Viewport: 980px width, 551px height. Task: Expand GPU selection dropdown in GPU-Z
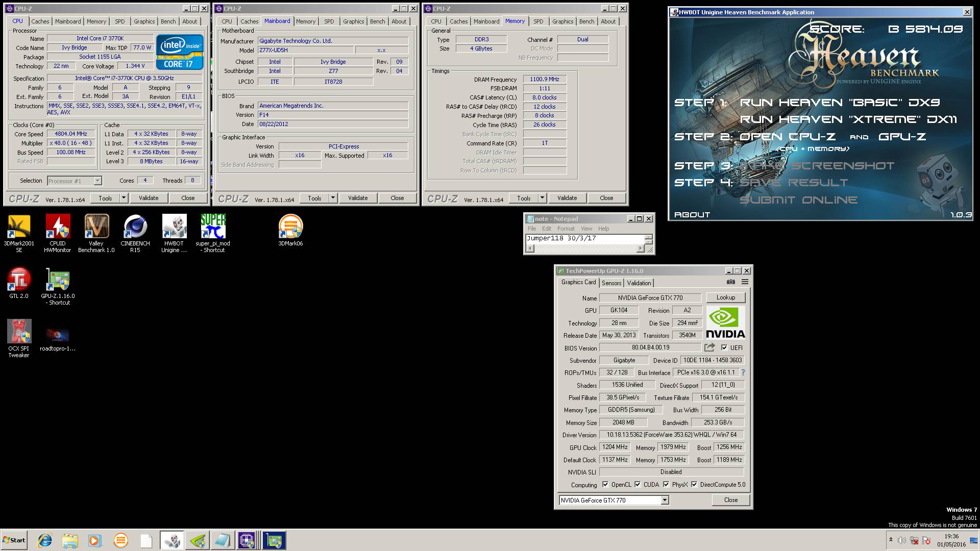coord(665,500)
